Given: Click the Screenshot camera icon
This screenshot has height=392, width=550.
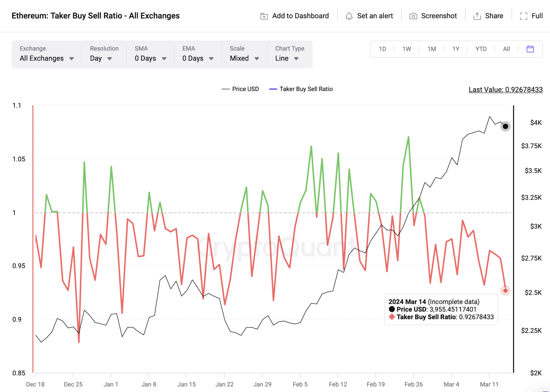Looking at the screenshot, I should click(413, 16).
